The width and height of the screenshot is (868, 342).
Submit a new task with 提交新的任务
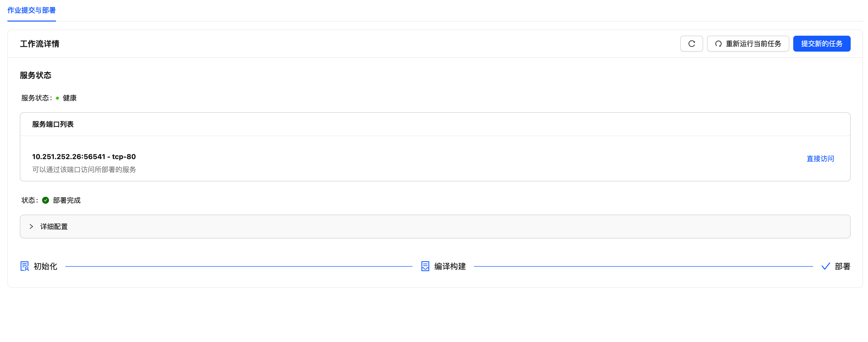point(821,44)
